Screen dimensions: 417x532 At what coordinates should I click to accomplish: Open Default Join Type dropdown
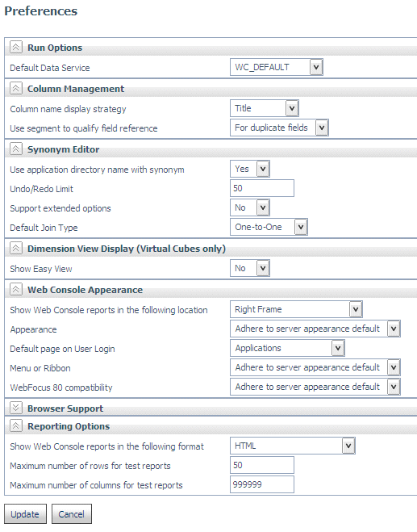[x=269, y=227]
